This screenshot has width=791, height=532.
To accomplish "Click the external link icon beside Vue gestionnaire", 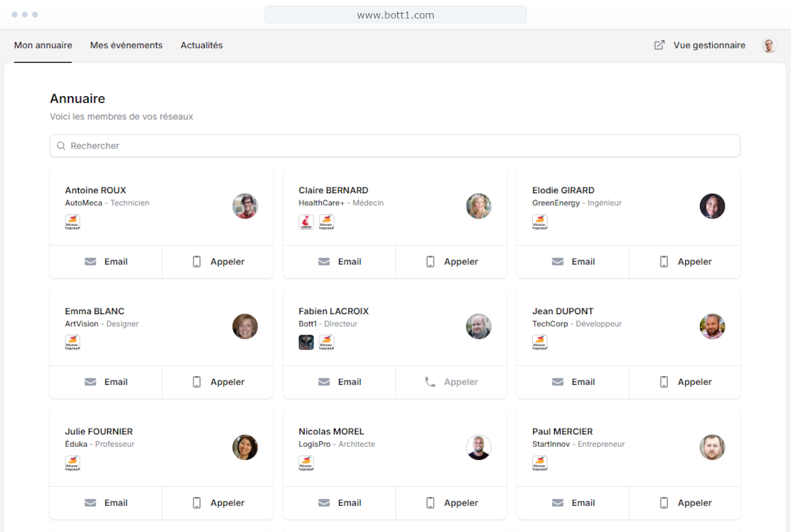I will (659, 45).
